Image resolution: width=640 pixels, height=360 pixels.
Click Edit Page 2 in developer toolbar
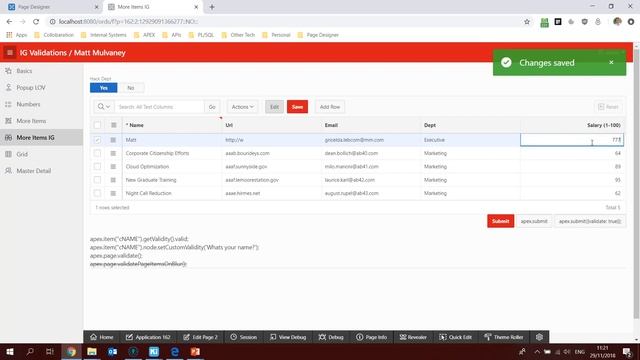pyautogui.click(x=200, y=337)
